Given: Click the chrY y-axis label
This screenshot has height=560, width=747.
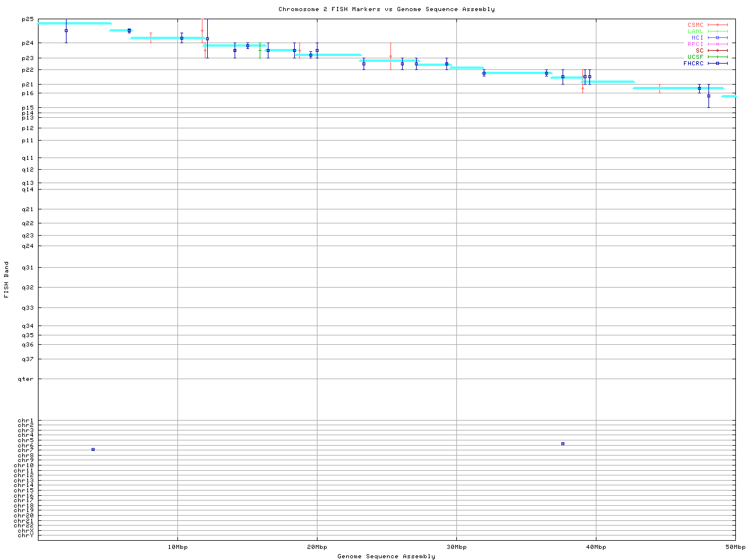Looking at the screenshot, I should coord(26,535).
